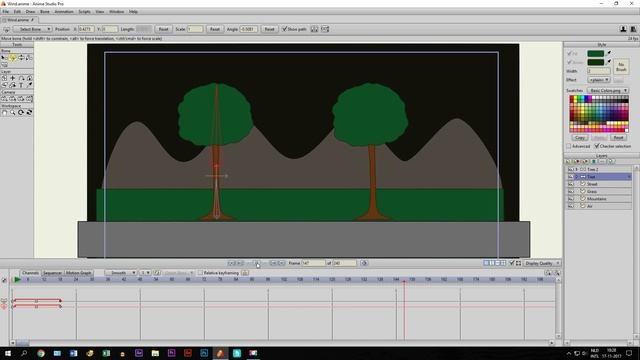Open Google Chrome from the taskbar
640x360 pixels.
point(41,353)
